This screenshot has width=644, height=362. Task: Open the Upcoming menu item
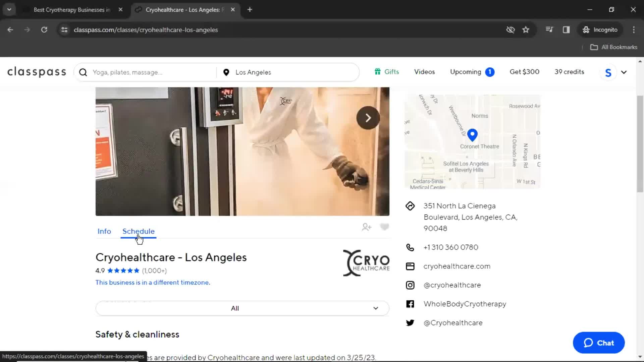tap(466, 72)
